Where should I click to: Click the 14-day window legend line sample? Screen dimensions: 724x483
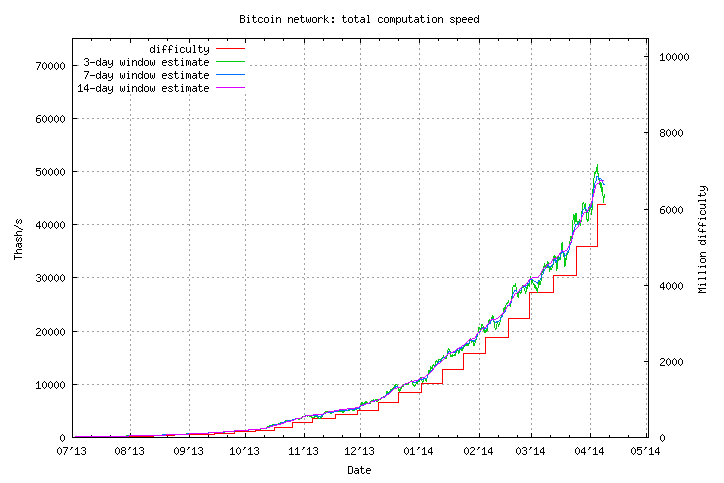(x=229, y=88)
